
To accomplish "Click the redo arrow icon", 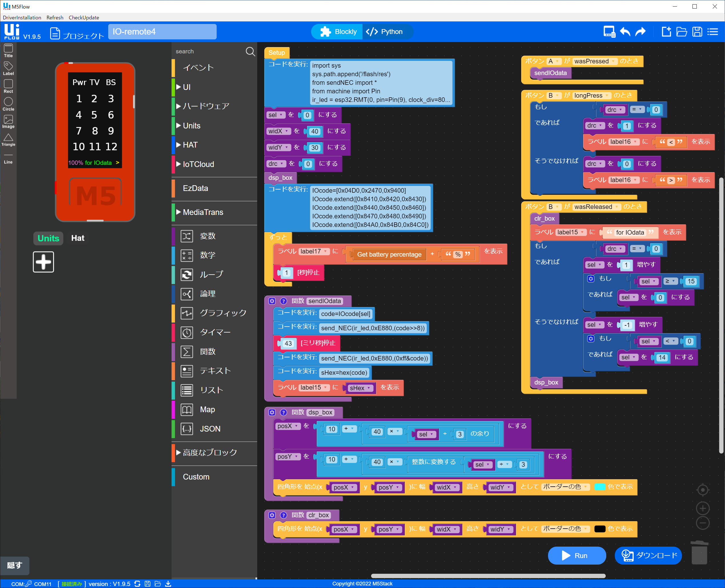I will 640,32.
